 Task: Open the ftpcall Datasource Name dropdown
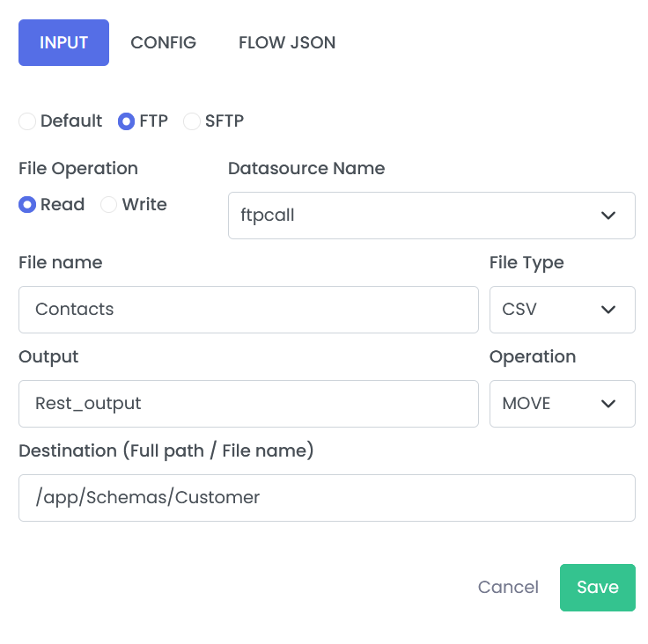[x=431, y=216]
